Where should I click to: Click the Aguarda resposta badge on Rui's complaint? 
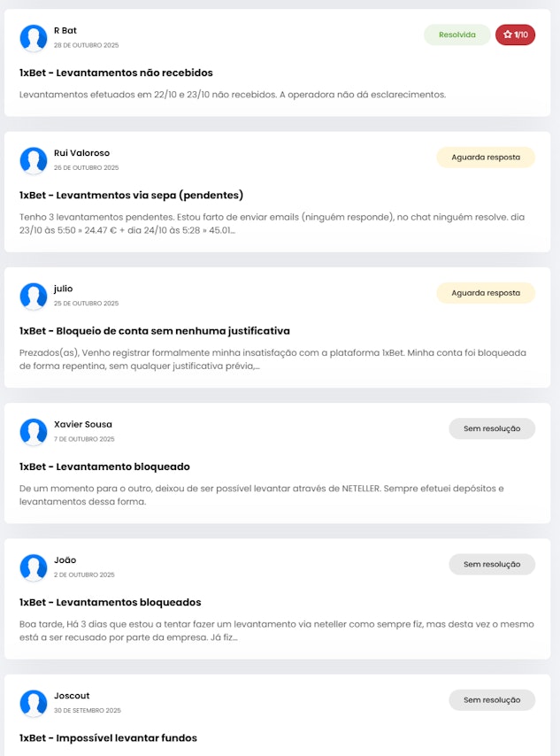point(485,156)
